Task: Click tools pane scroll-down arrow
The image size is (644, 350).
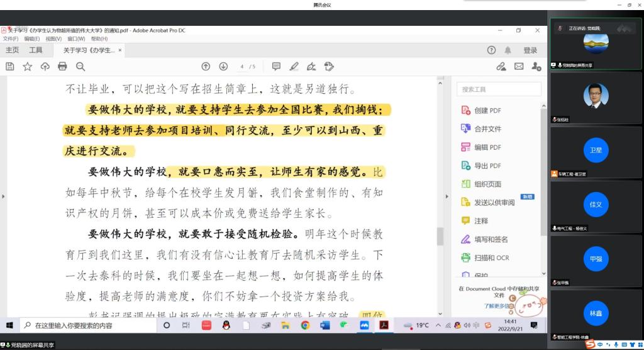Action: pos(544,273)
